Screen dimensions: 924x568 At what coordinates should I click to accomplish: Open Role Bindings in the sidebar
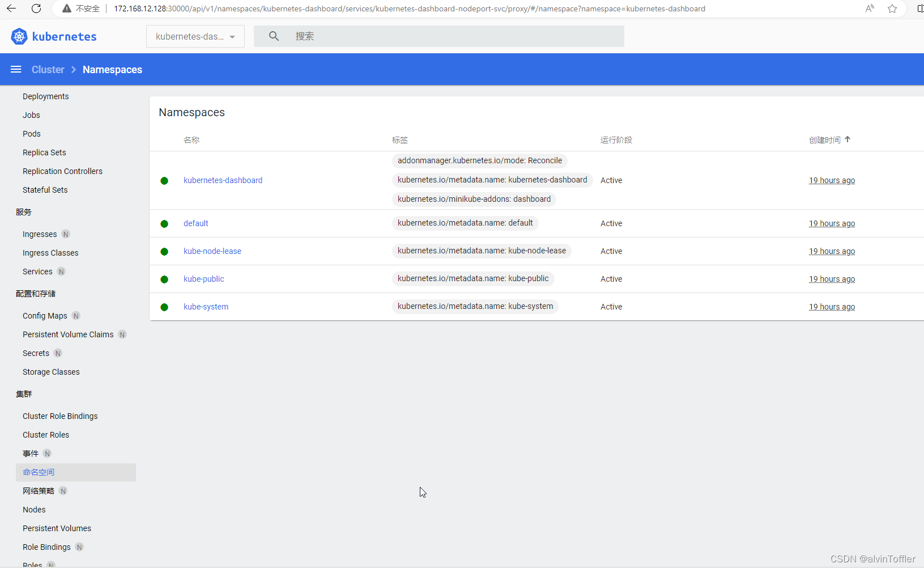point(46,547)
